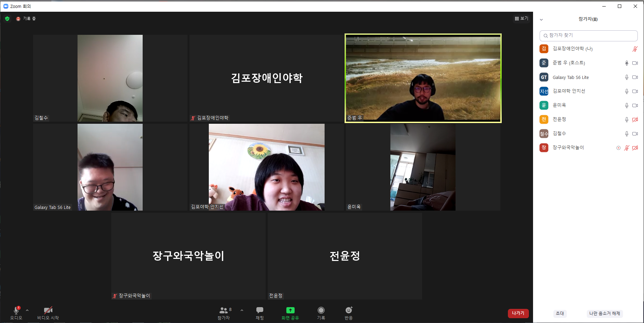Click the 기록 record button
644x323 pixels.
click(321, 313)
